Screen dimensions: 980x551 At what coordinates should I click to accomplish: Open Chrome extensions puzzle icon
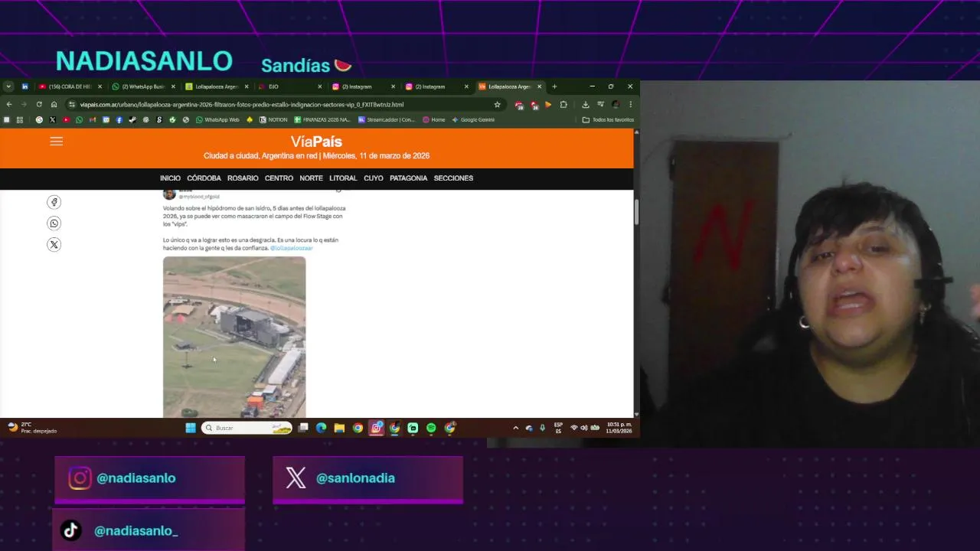[563, 104]
